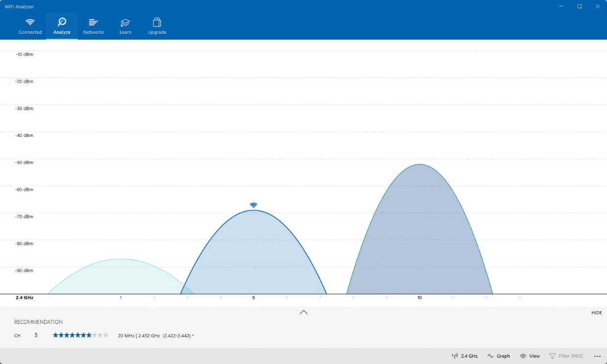Click the Wi-Fi icon above channel 5 curve
Viewport: 607px width, 364px height.
pos(254,206)
